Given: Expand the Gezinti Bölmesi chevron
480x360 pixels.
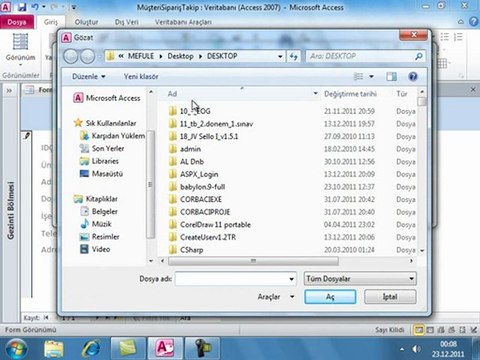Looking at the screenshot, I should coord(9,90).
